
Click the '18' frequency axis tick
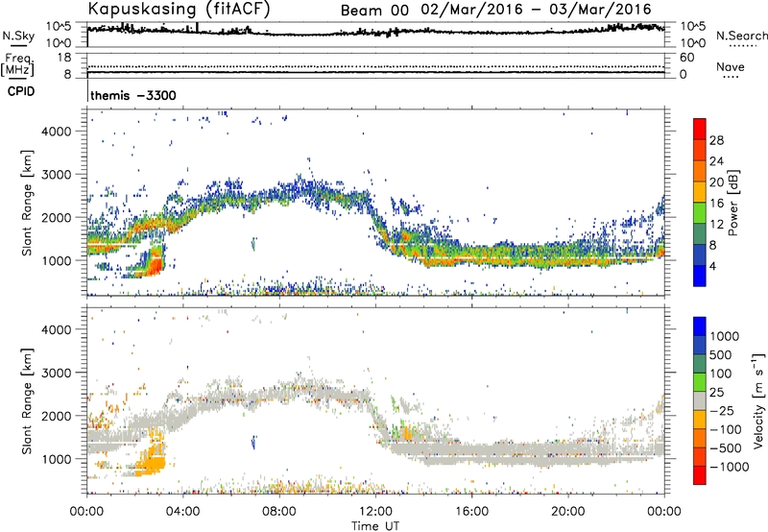(x=64, y=58)
